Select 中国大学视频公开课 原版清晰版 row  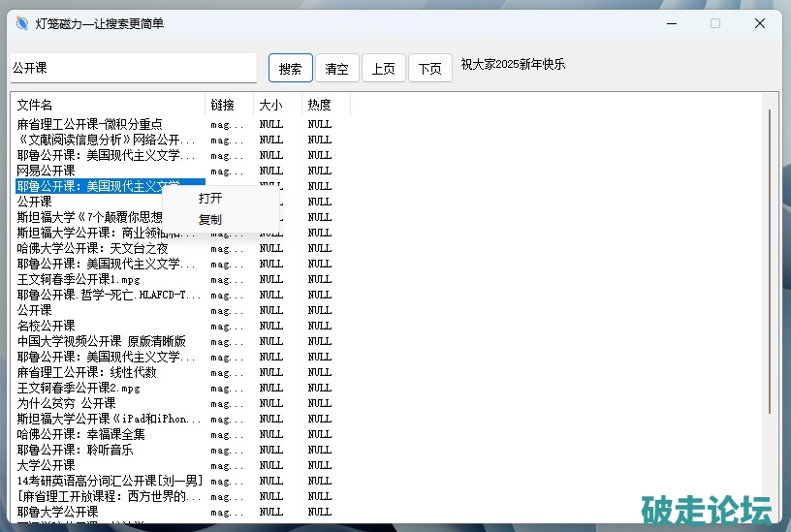[101, 341]
